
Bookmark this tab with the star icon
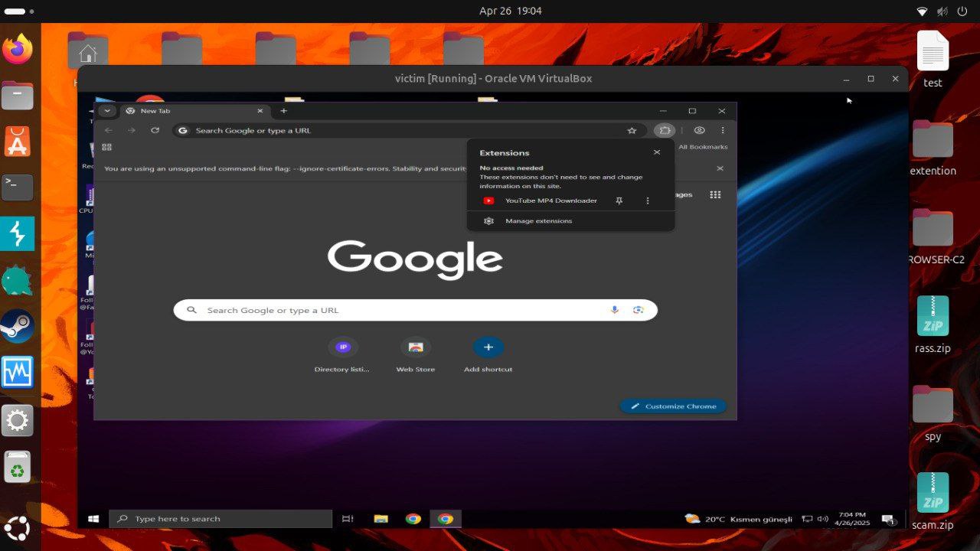click(x=632, y=130)
